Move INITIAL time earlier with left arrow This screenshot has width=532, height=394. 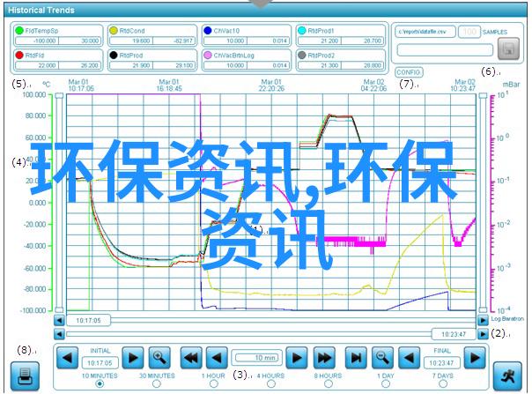click(67, 358)
